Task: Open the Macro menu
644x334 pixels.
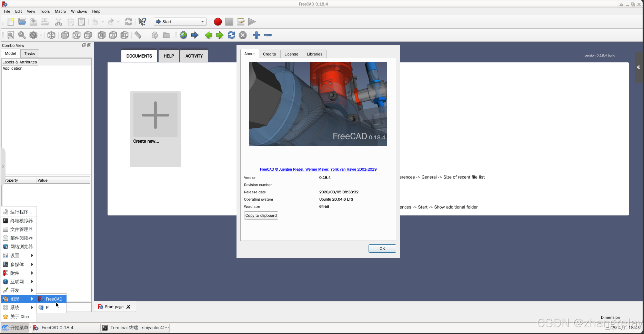Action: coord(60,11)
